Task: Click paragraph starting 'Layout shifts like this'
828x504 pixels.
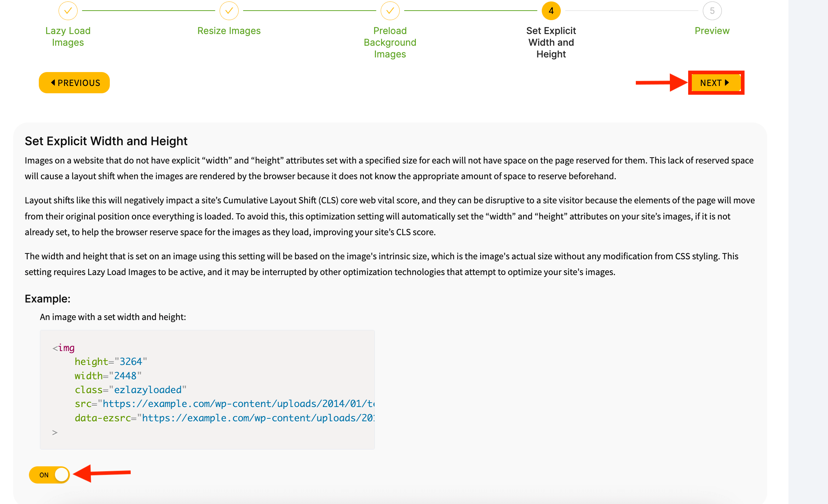Action: 390,216
